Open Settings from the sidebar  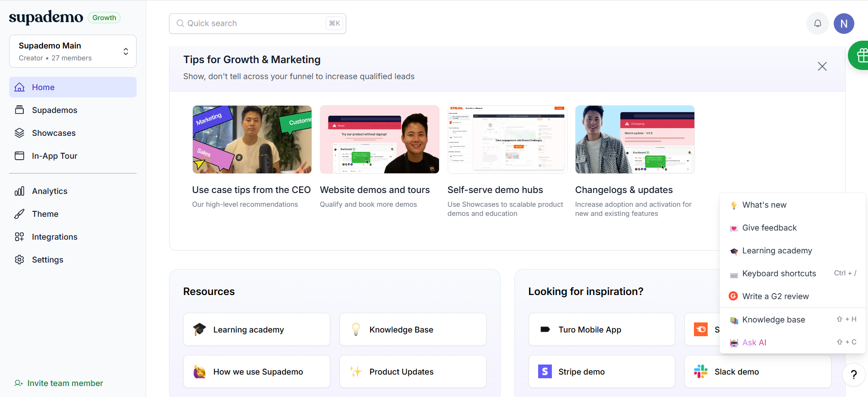[x=48, y=260]
